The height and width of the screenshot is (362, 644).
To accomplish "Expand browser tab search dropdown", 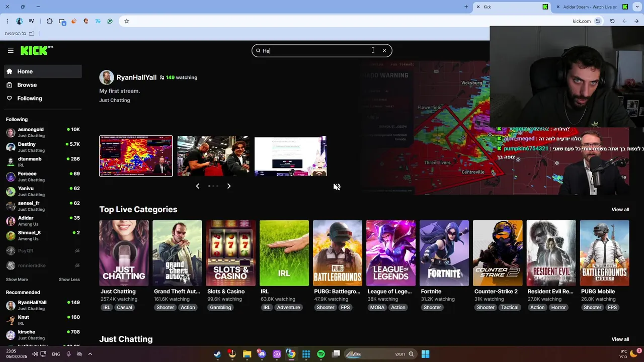I will [636, 7].
